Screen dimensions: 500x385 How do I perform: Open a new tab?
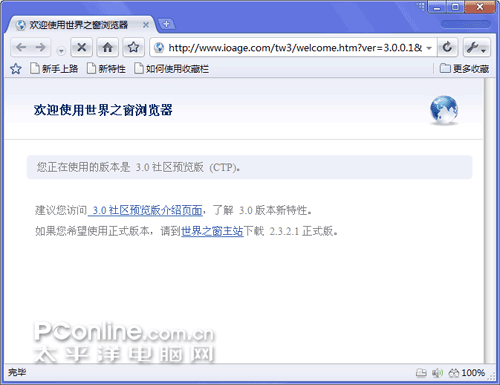166,24
